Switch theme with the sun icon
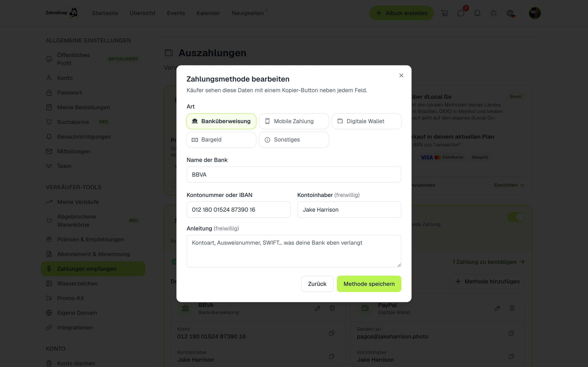588x367 pixels. 493,13
